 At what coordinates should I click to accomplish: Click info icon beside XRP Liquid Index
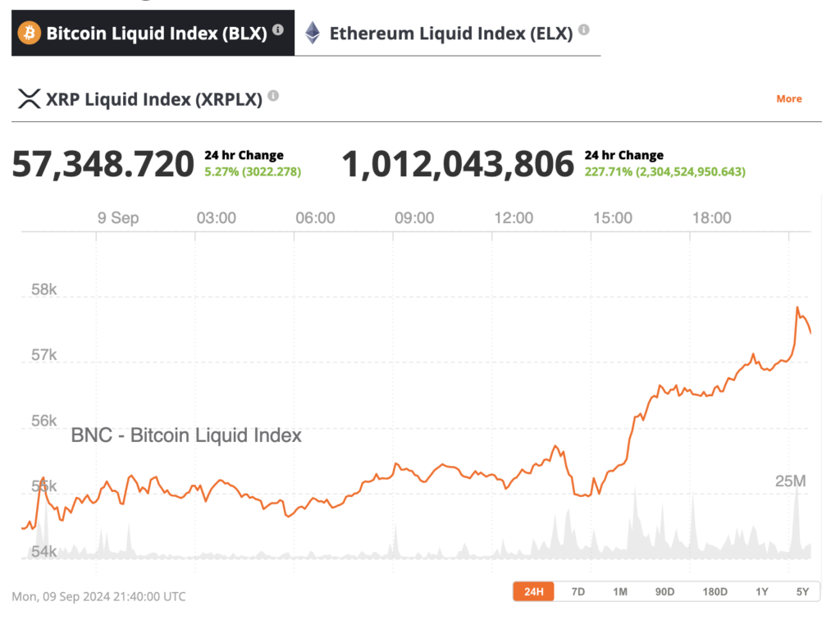pos(273,96)
